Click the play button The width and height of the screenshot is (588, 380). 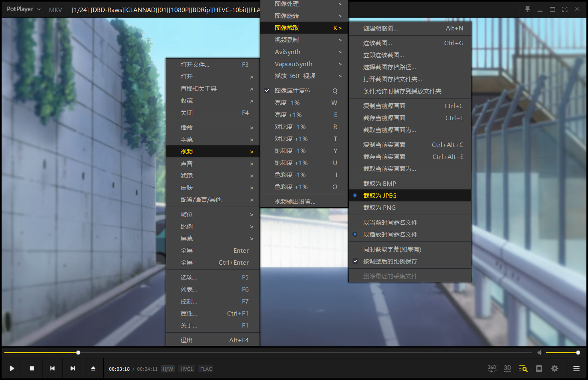tap(12, 368)
